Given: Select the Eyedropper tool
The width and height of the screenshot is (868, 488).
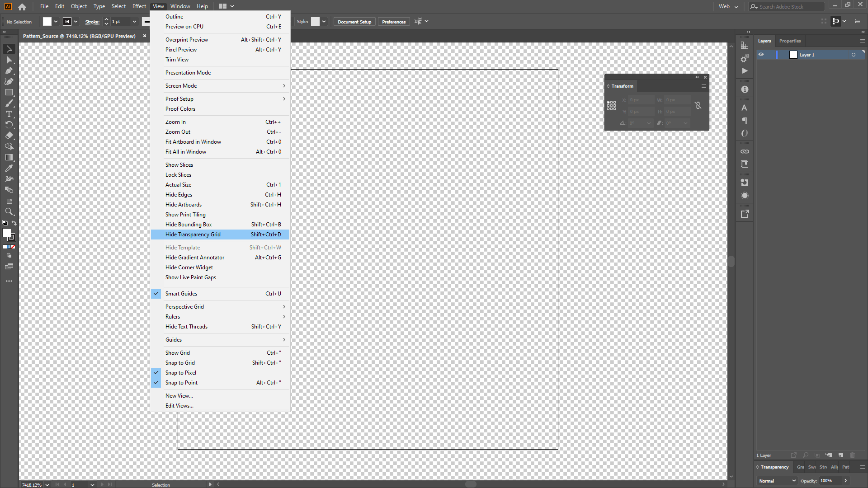Looking at the screenshot, I should click(x=9, y=168).
